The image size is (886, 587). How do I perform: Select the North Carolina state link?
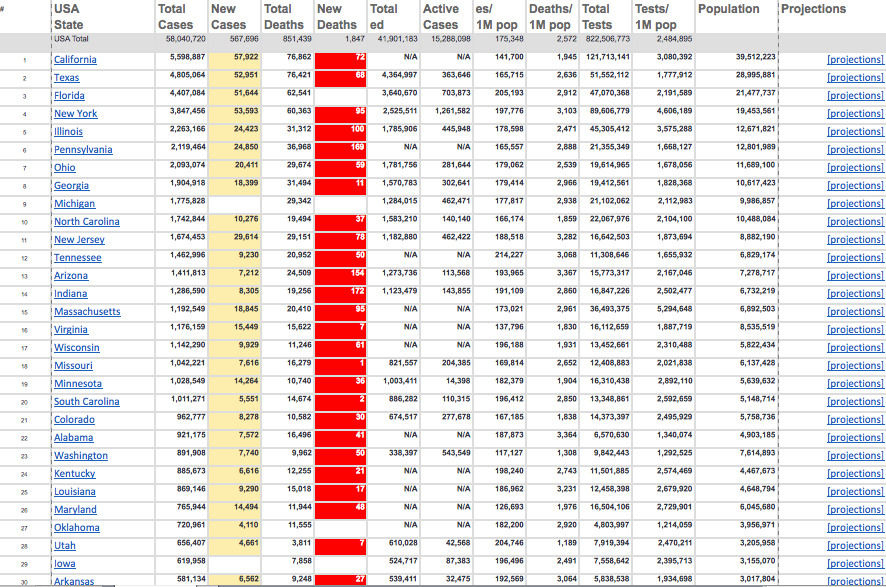pyautogui.click(x=85, y=221)
